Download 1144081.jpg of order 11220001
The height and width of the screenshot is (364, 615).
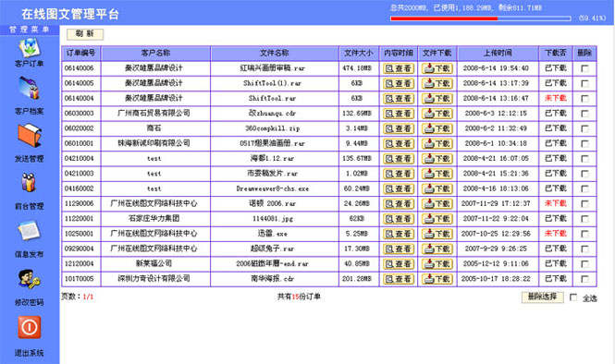(437, 219)
